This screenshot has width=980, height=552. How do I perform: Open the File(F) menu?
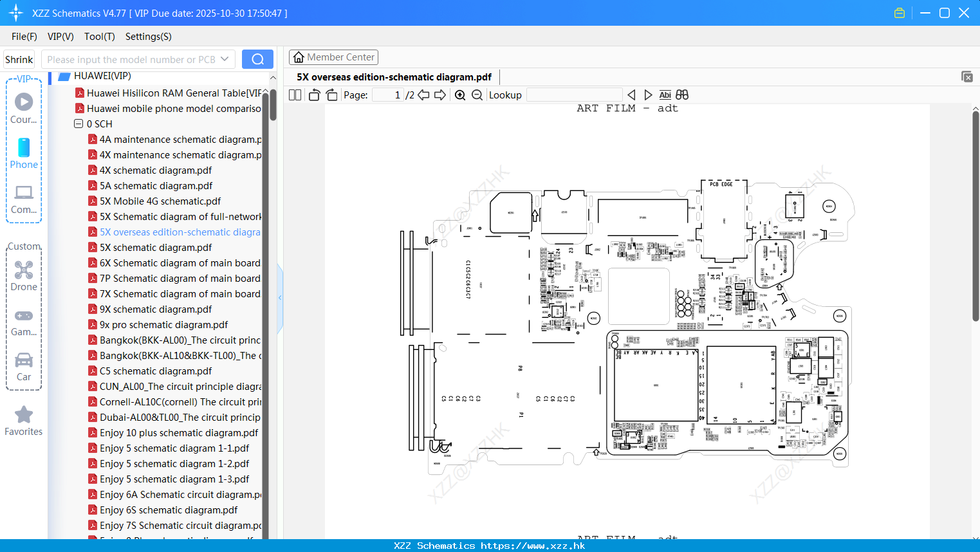click(24, 37)
